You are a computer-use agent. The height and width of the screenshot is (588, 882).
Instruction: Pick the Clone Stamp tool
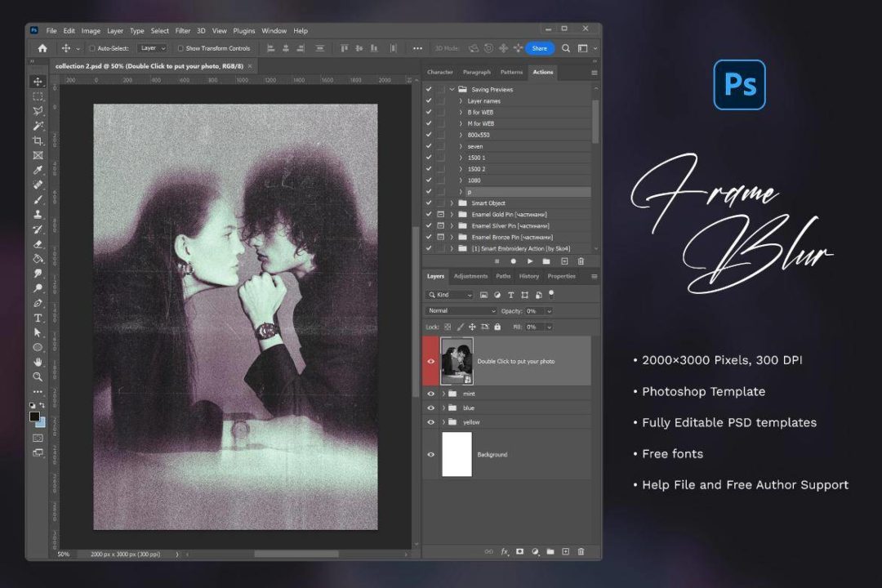[x=38, y=214]
